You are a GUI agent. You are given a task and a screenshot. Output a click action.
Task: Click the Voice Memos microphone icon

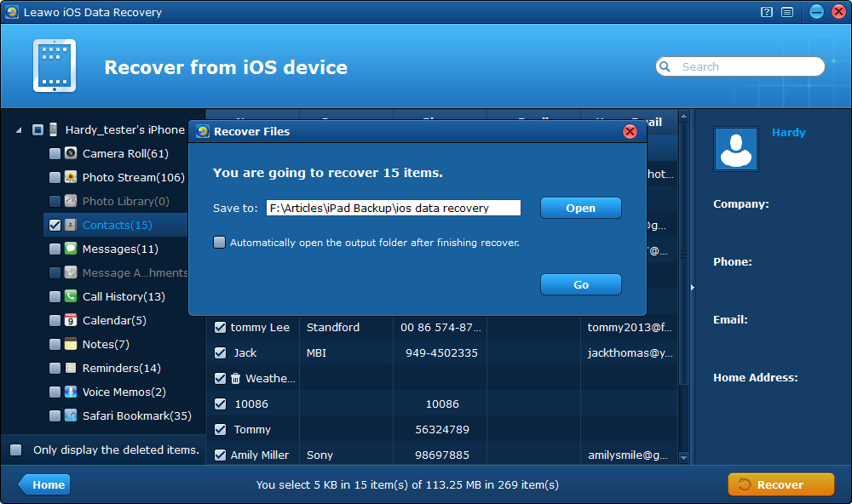(71, 392)
